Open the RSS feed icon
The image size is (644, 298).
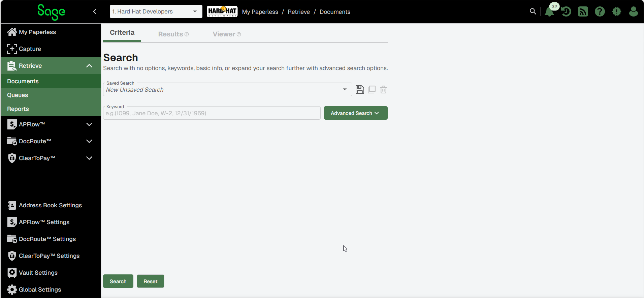[x=583, y=11]
